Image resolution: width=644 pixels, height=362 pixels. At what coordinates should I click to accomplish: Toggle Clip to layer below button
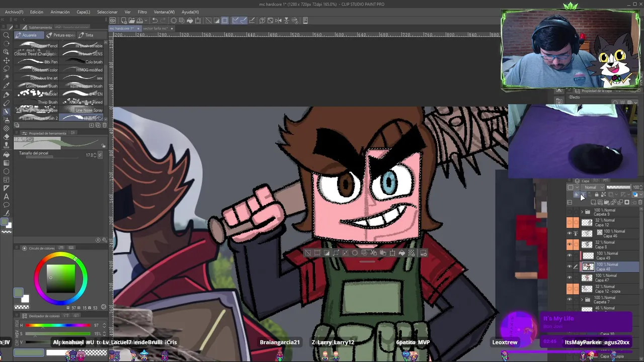[x=577, y=195]
